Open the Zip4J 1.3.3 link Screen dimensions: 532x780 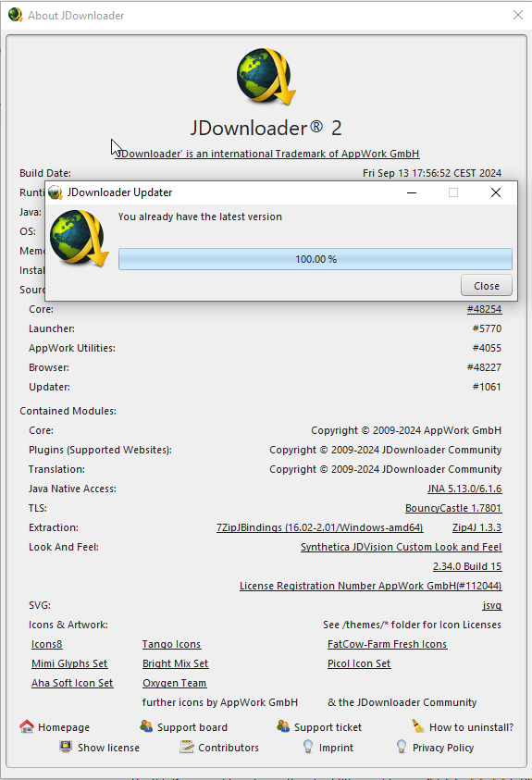point(476,527)
